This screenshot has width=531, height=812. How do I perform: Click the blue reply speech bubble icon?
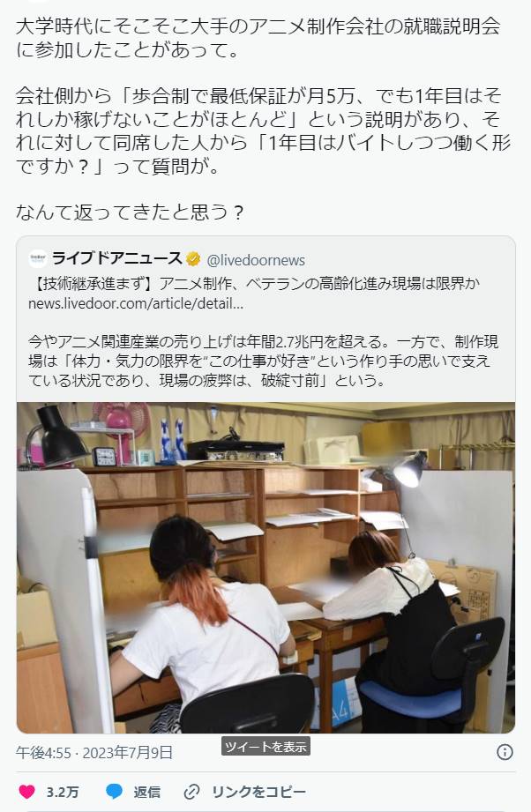(114, 792)
